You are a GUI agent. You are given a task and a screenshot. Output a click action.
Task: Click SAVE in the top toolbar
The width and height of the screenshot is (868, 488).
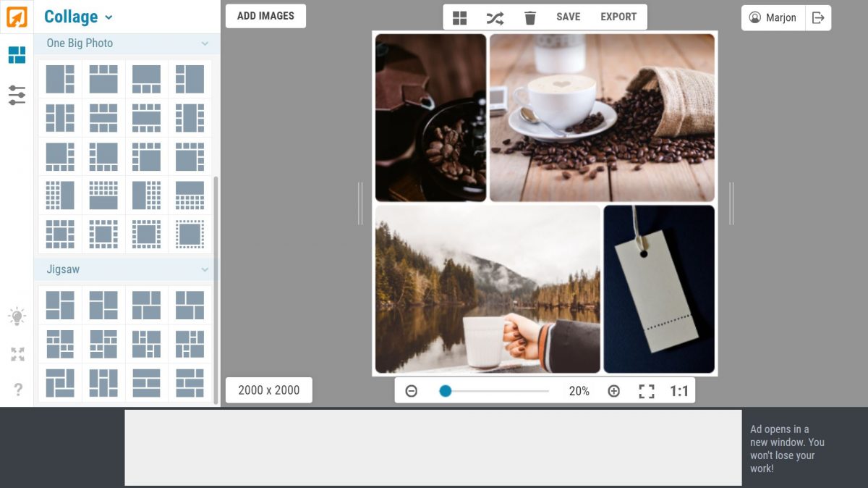[x=569, y=17]
